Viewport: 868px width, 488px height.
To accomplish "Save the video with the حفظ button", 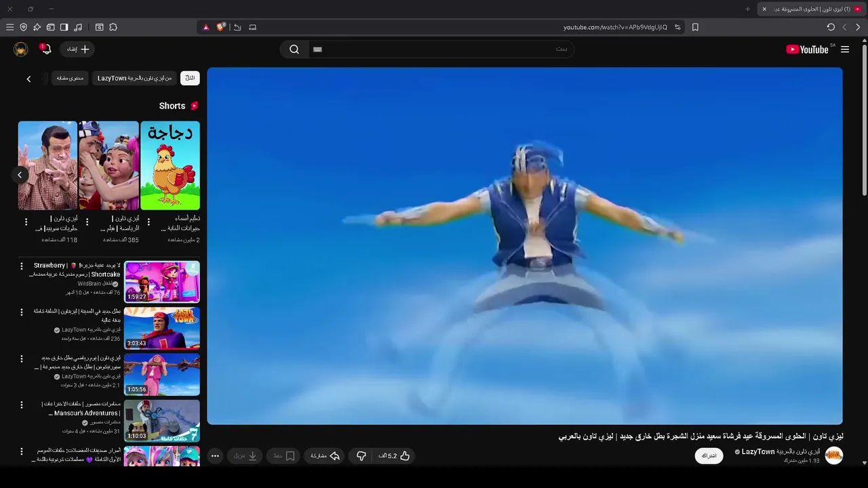I will pyautogui.click(x=284, y=456).
